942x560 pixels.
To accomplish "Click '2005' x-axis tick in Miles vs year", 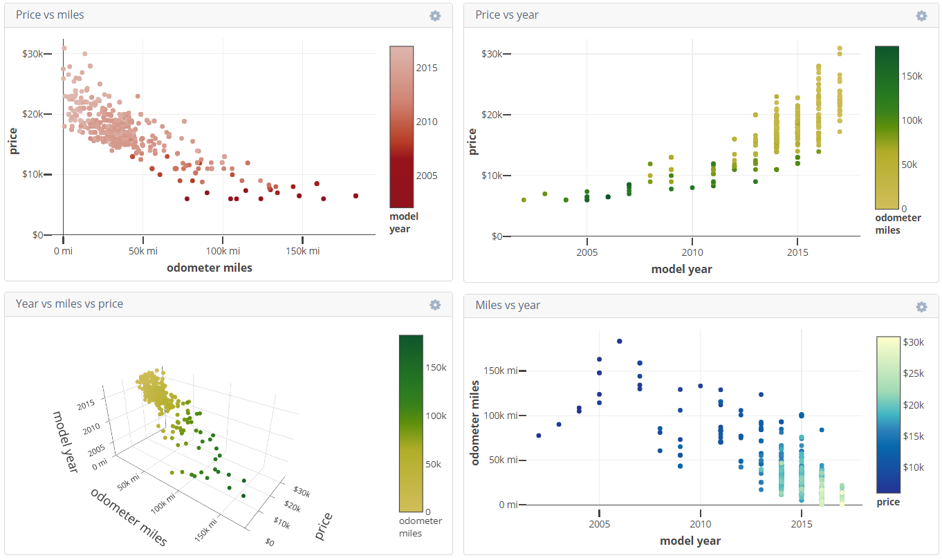I will (x=599, y=524).
